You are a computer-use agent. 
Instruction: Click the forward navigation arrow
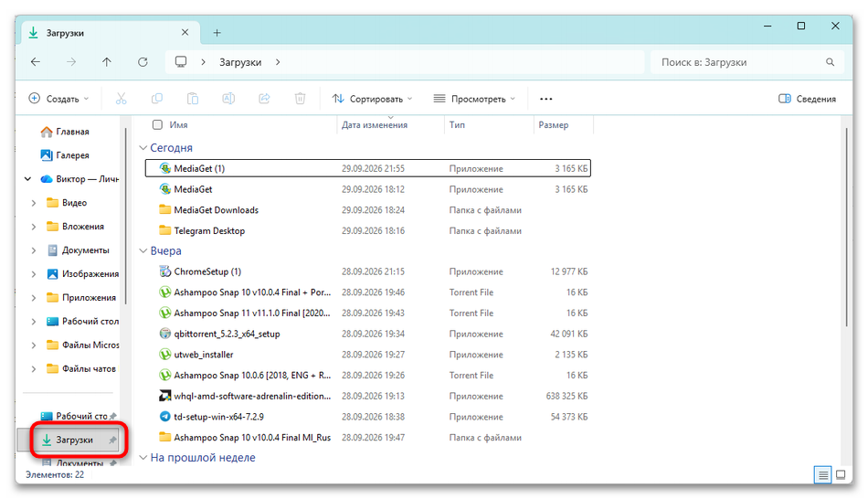click(71, 62)
